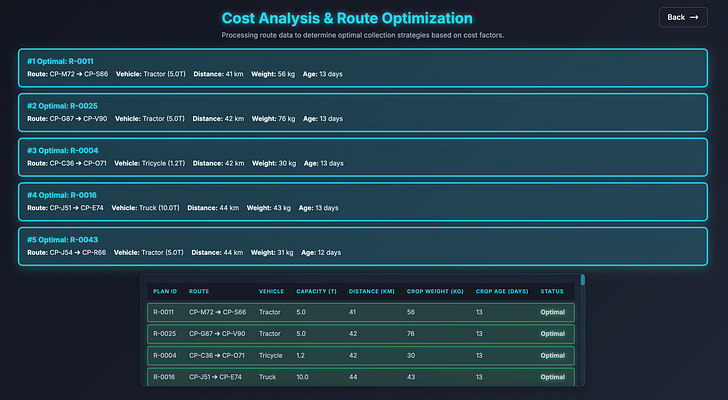Click the Capacity (T) column header
728x400 pixels.
[x=316, y=291]
